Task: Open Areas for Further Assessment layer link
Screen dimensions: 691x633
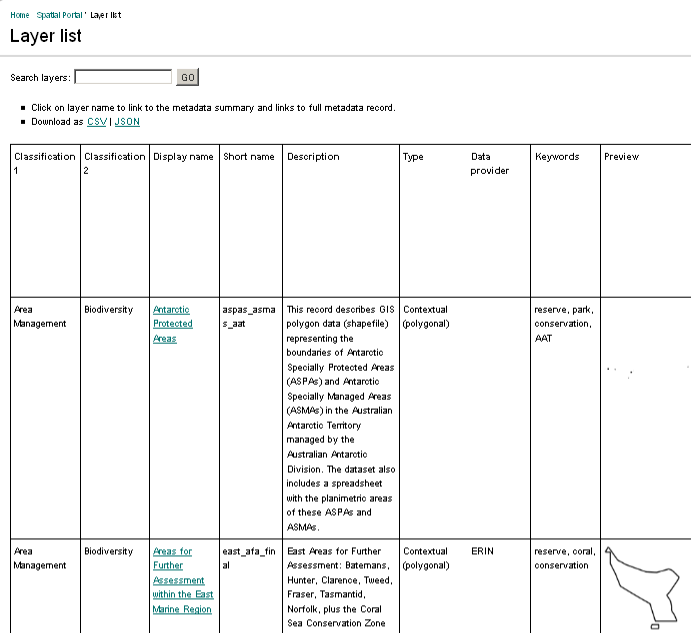Action: point(182,580)
